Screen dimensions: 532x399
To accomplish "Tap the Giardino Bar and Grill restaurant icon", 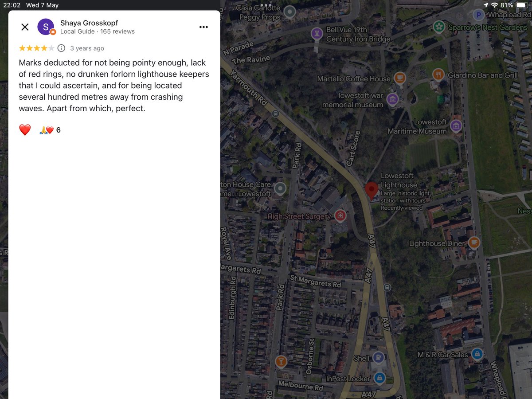I will coord(438,75).
